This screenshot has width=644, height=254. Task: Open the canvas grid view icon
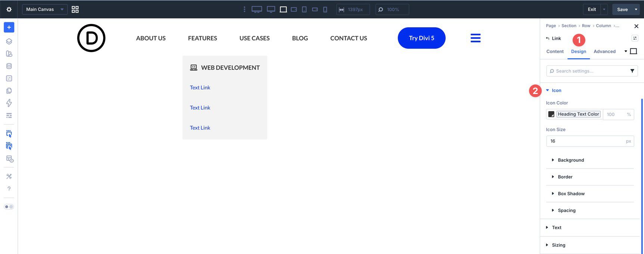point(75,9)
